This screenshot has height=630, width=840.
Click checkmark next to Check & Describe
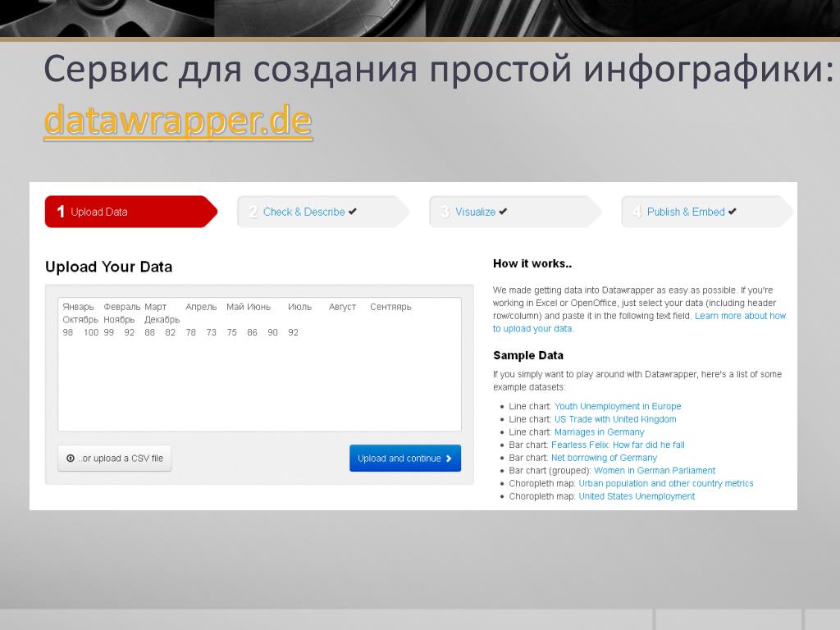pyautogui.click(x=353, y=212)
